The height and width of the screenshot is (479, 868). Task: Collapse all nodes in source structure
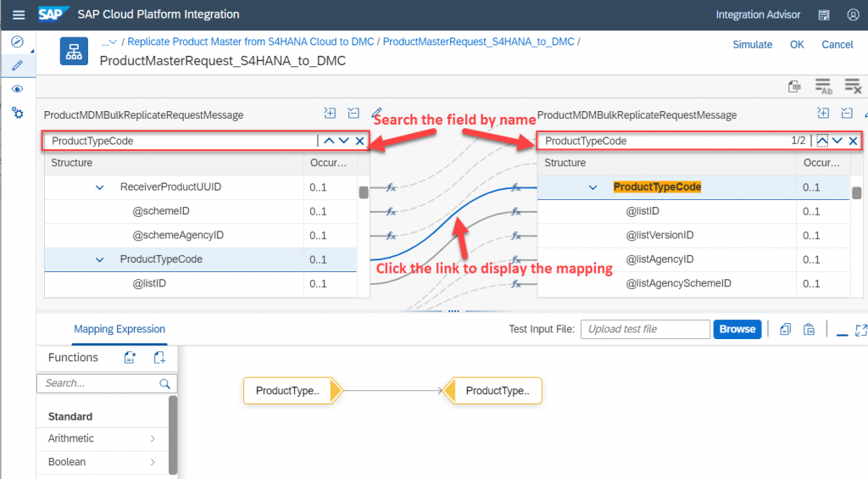click(353, 113)
